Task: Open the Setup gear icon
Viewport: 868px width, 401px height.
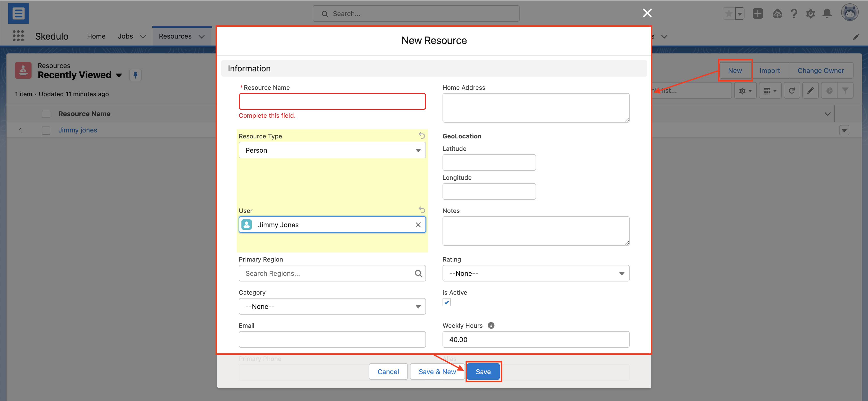Action: coord(810,13)
